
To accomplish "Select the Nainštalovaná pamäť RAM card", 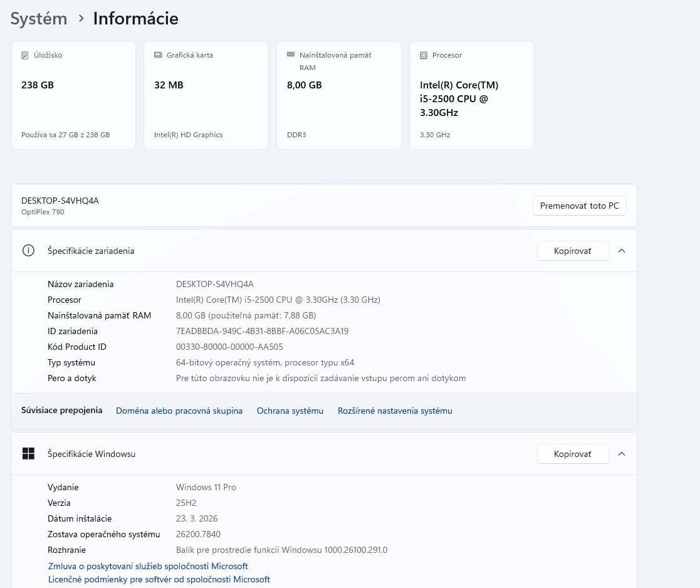I will pyautogui.click(x=339, y=95).
